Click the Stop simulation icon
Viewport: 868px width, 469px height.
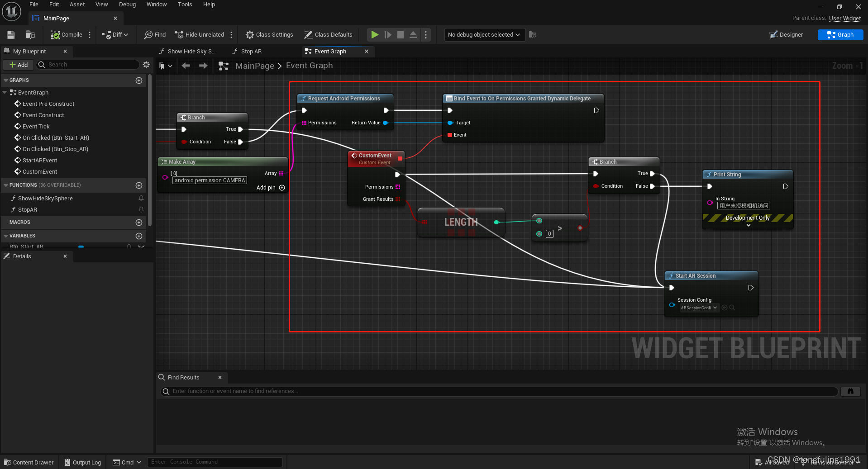click(401, 35)
